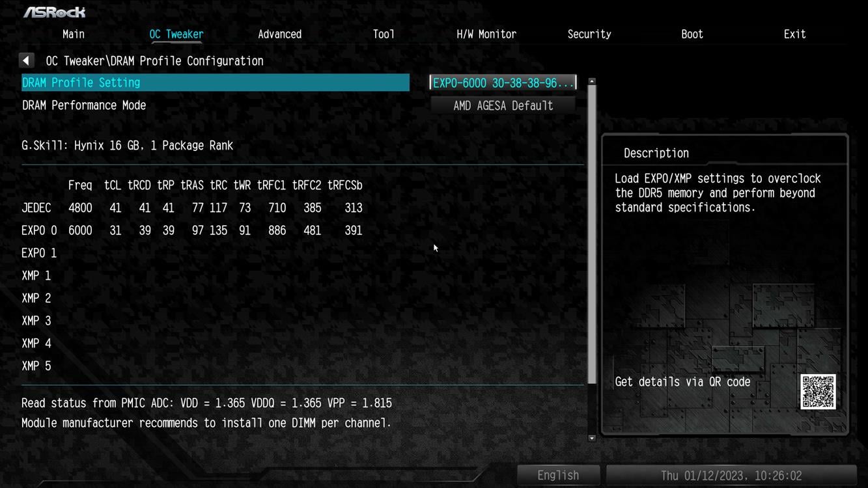Click JEDEC frequency value 4800
Image resolution: width=868 pixels, height=488 pixels.
coord(80,208)
